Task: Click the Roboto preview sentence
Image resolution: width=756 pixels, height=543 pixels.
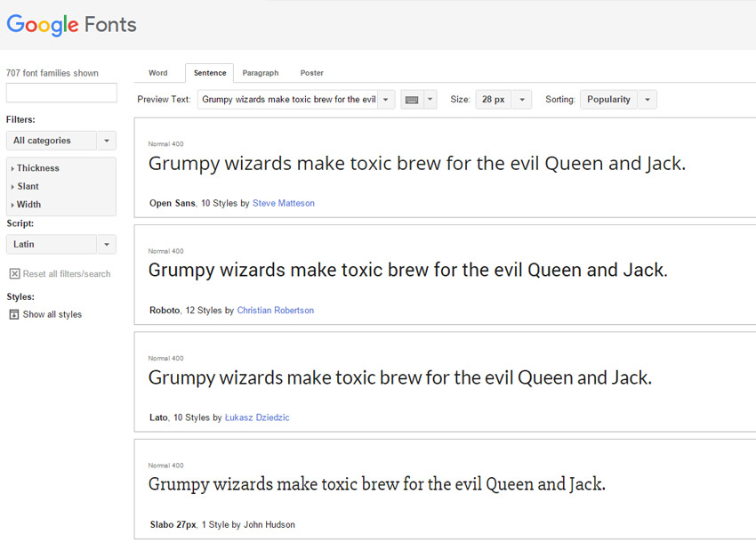Action: tap(408, 271)
